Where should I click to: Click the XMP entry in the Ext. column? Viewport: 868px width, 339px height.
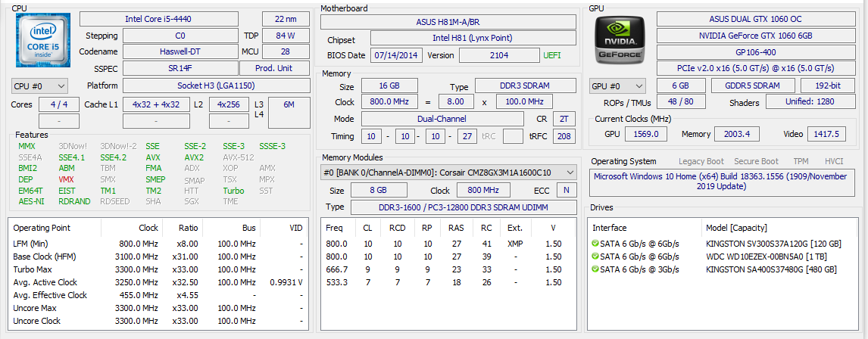pos(514,244)
